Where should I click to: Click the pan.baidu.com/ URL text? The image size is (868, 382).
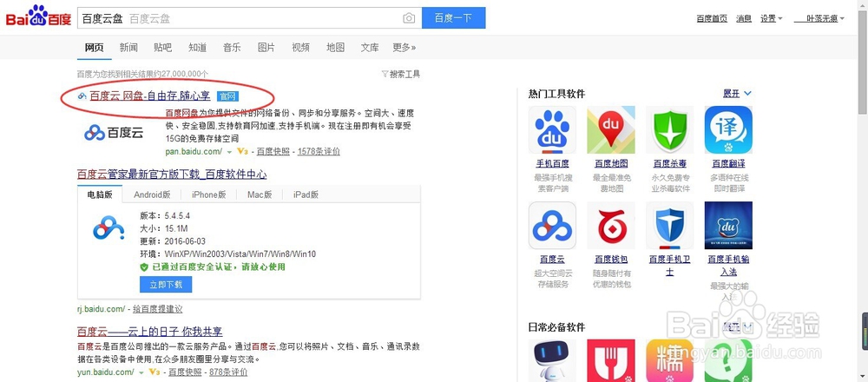pyautogui.click(x=194, y=151)
